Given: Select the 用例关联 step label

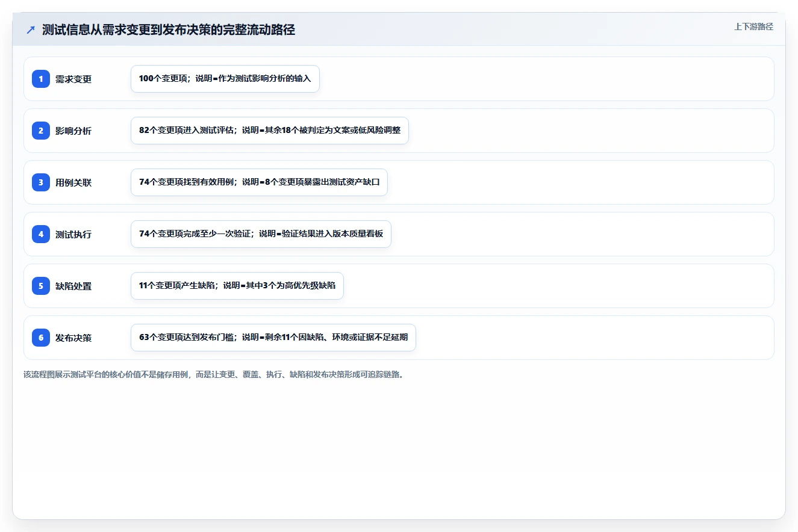Looking at the screenshot, I should [x=73, y=182].
